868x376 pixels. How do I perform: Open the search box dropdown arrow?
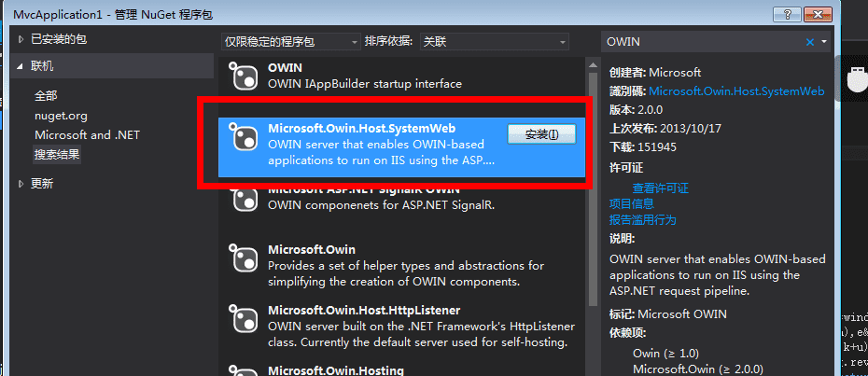point(823,42)
